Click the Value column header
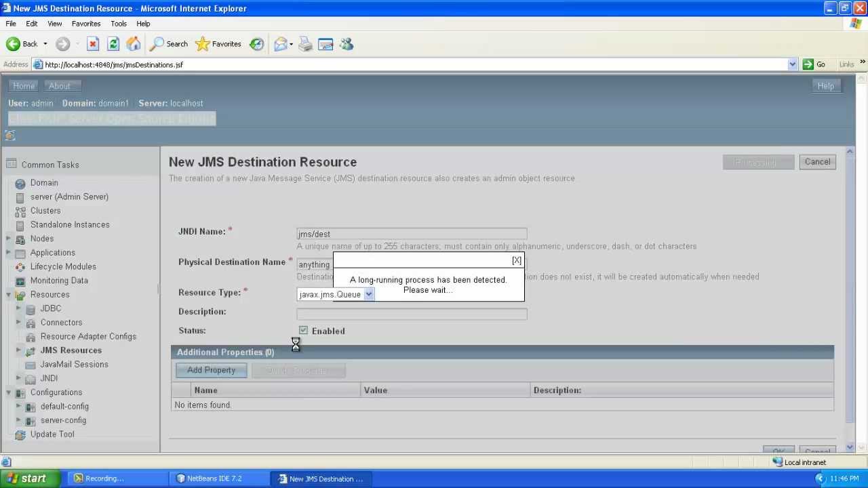The image size is (868, 488). (445, 390)
